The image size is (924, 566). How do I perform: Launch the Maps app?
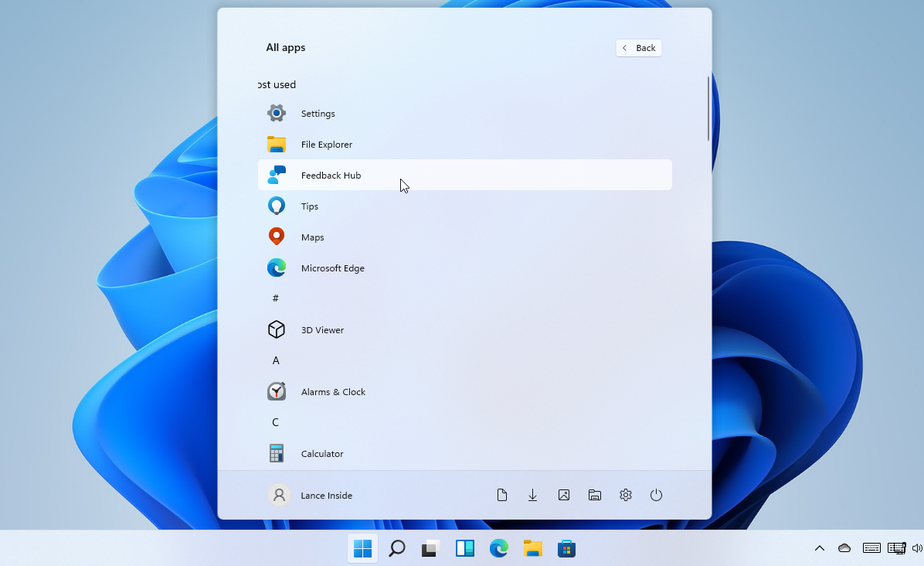(x=464, y=237)
